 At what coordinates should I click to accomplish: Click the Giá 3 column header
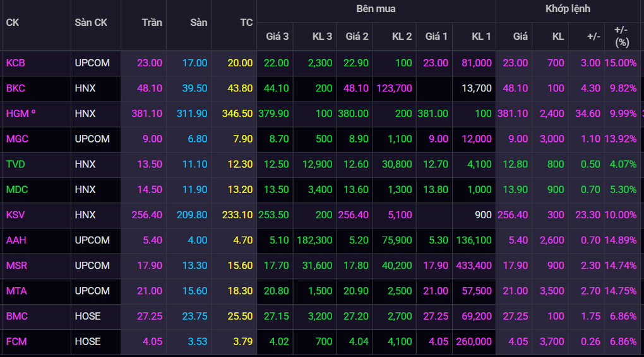[277, 37]
